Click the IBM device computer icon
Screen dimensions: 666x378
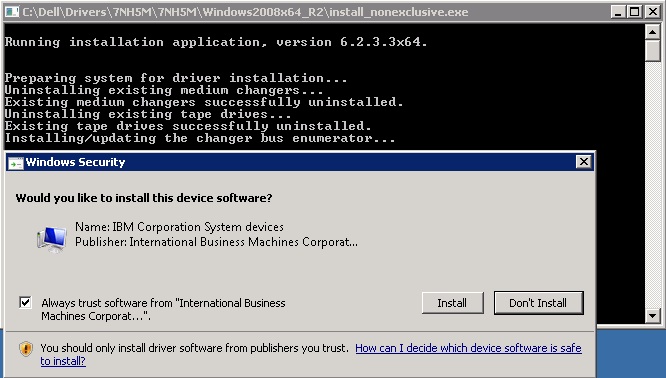pyautogui.click(x=52, y=239)
